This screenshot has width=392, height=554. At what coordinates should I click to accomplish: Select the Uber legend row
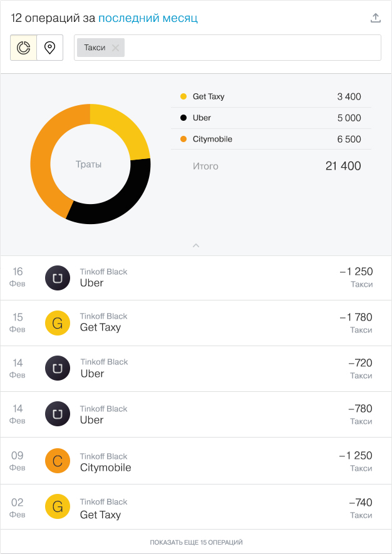click(271, 118)
